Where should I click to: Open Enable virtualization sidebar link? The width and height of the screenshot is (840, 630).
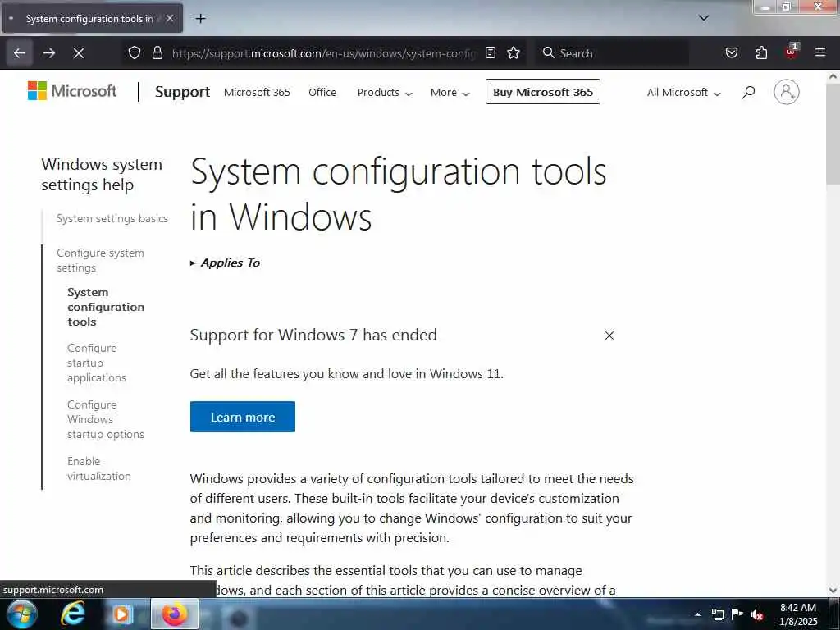(x=98, y=468)
